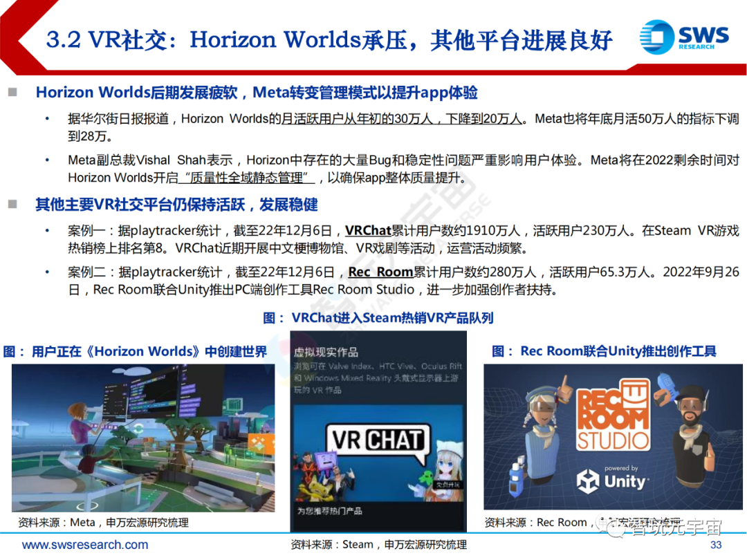Click the page number 33
Screen dimensions: 747x560
[716, 545]
